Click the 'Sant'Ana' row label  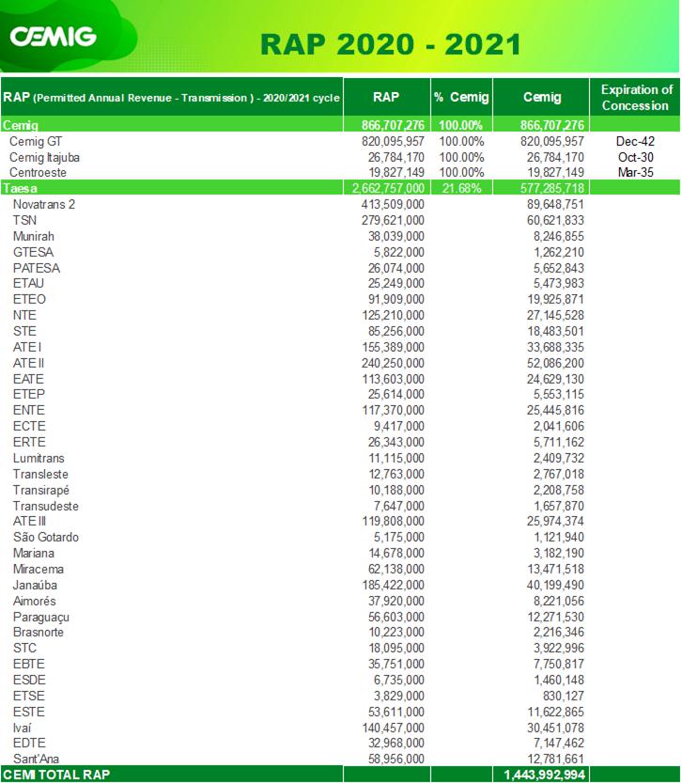click(x=36, y=760)
